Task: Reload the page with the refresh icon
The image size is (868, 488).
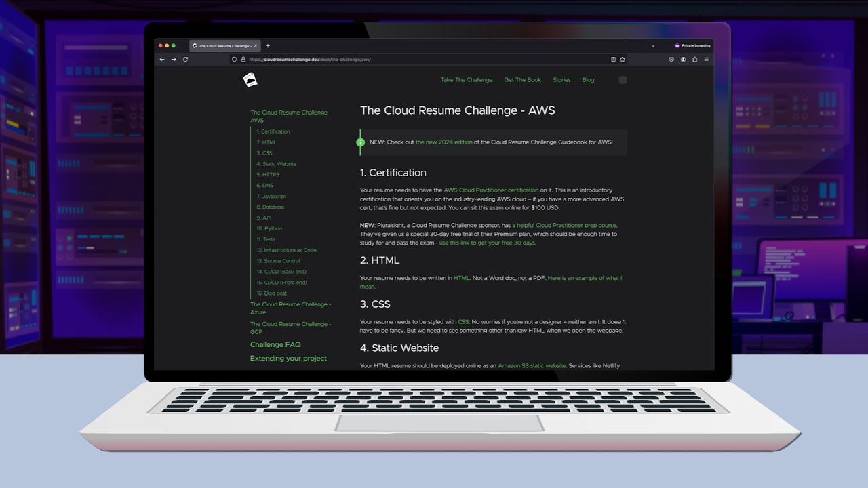Action: click(x=185, y=60)
